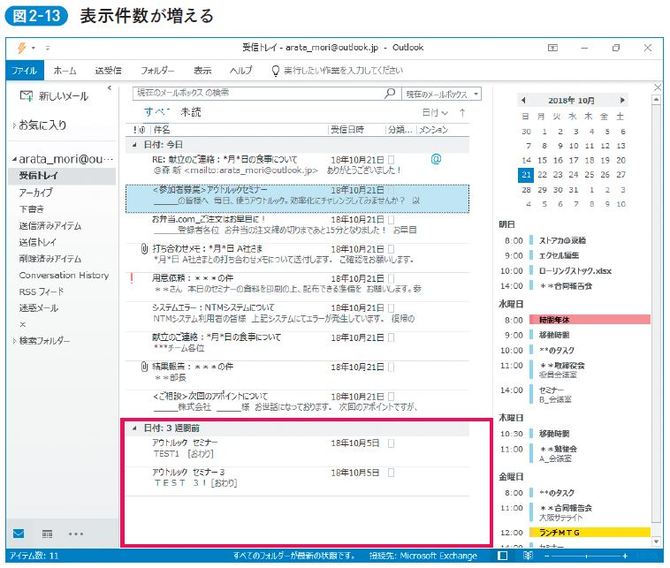Image resolution: width=670 pixels, height=568 pixels.
Task: Switch to normal view status bar icon
Action: pyautogui.click(x=503, y=556)
